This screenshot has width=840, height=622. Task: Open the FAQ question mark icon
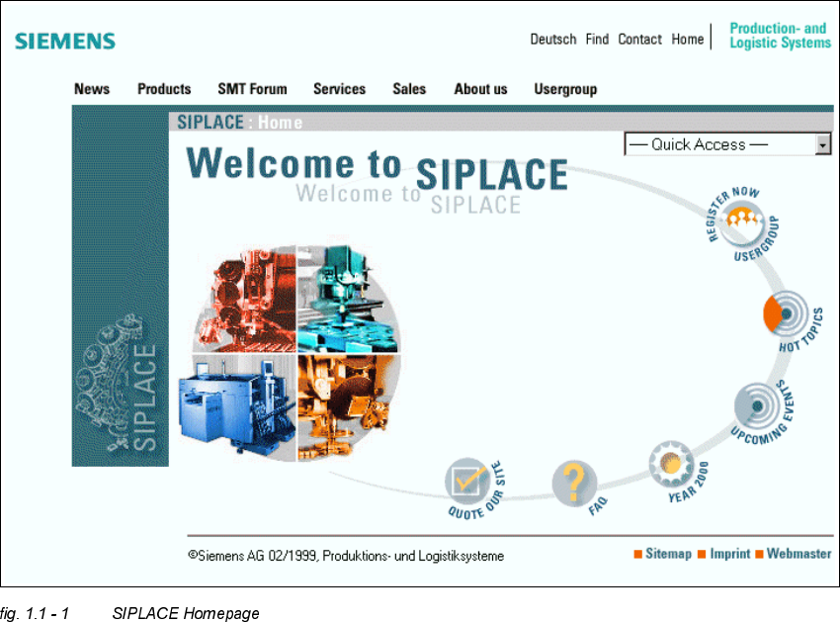point(574,484)
